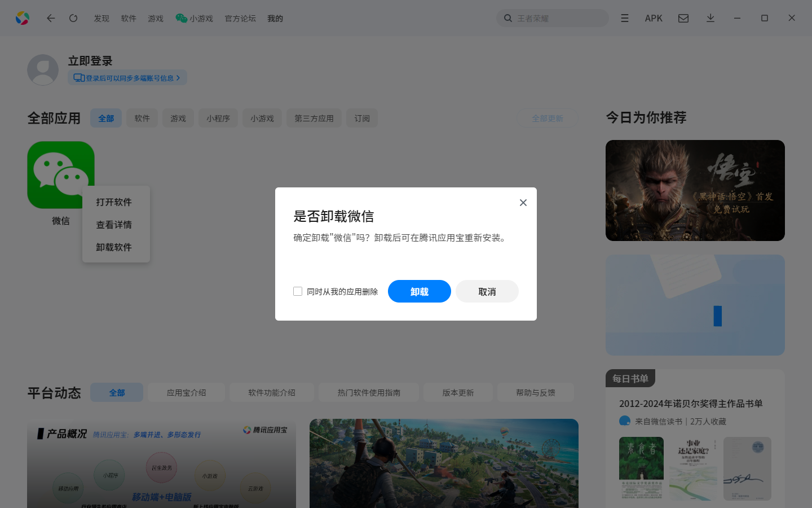Open the download manager icon
Screen dimensions: 812x508
[x=710, y=18]
